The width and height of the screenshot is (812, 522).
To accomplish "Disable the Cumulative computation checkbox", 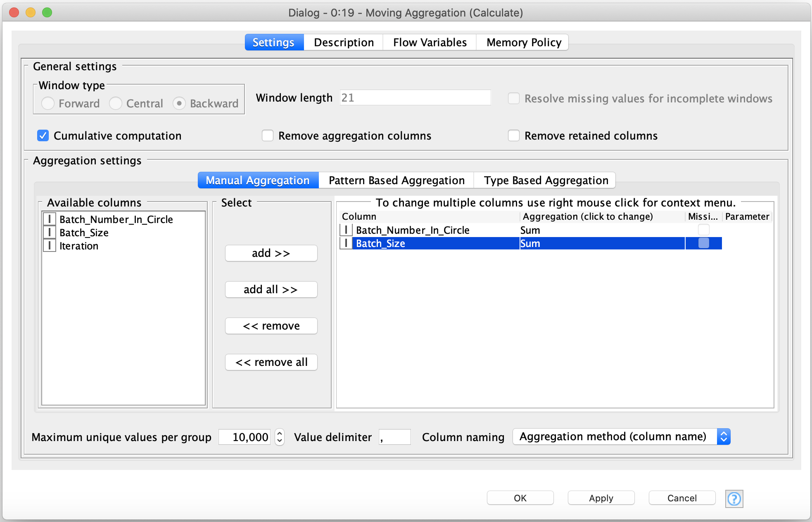I will (43, 135).
